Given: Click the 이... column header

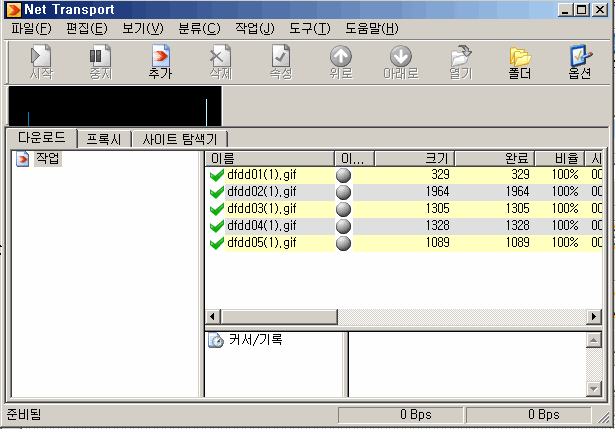Looking at the screenshot, I should point(355,158).
